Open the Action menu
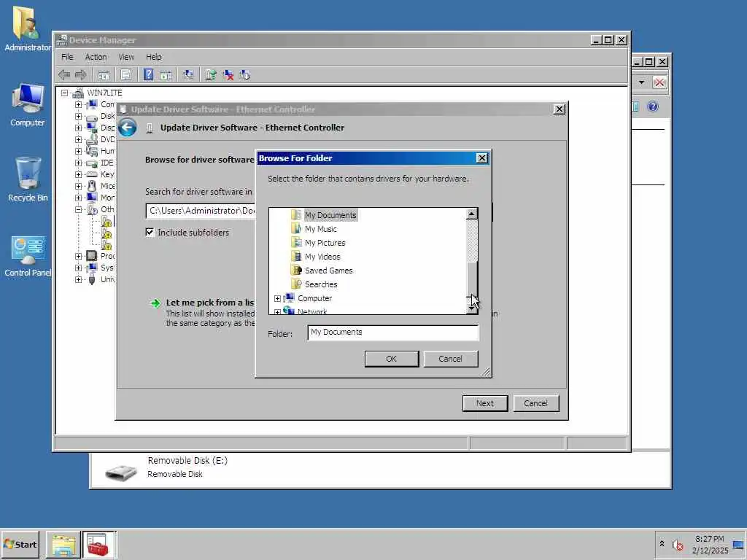The height and width of the screenshot is (560, 747). (x=96, y=57)
